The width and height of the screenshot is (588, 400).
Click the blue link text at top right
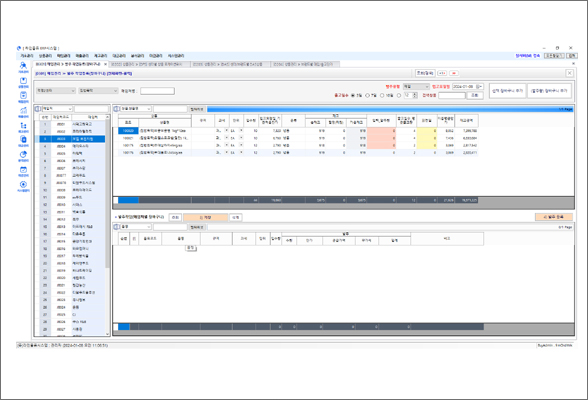pyautogui.click(x=527, y=56)
